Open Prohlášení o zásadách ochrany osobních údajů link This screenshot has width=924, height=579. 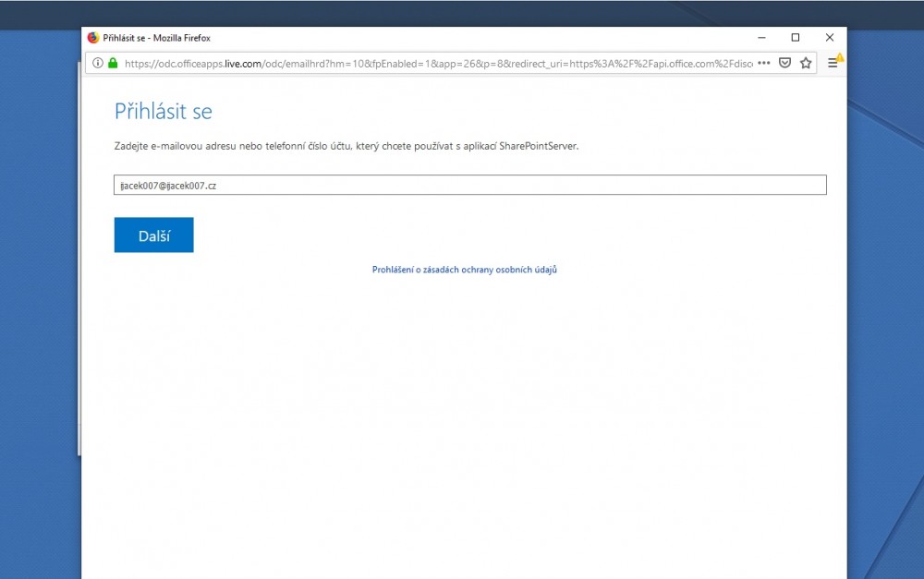click(464, 270)
